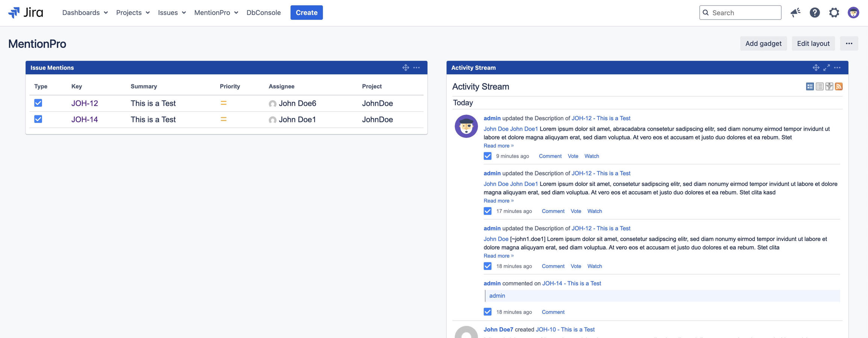This screenshot has width=868, height=338.
Task: Click the Key column header
Action: pyautogui.click(x=77, y=86)
